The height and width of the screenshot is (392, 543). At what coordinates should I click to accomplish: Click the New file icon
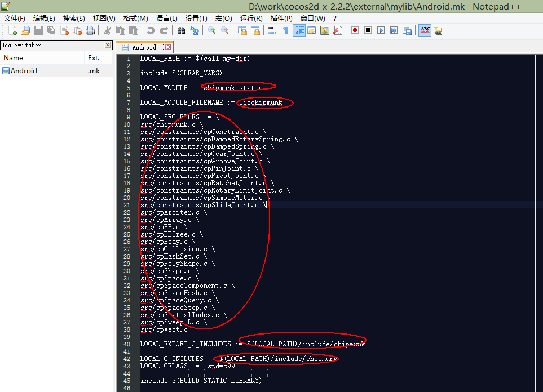tap(12, 31)
